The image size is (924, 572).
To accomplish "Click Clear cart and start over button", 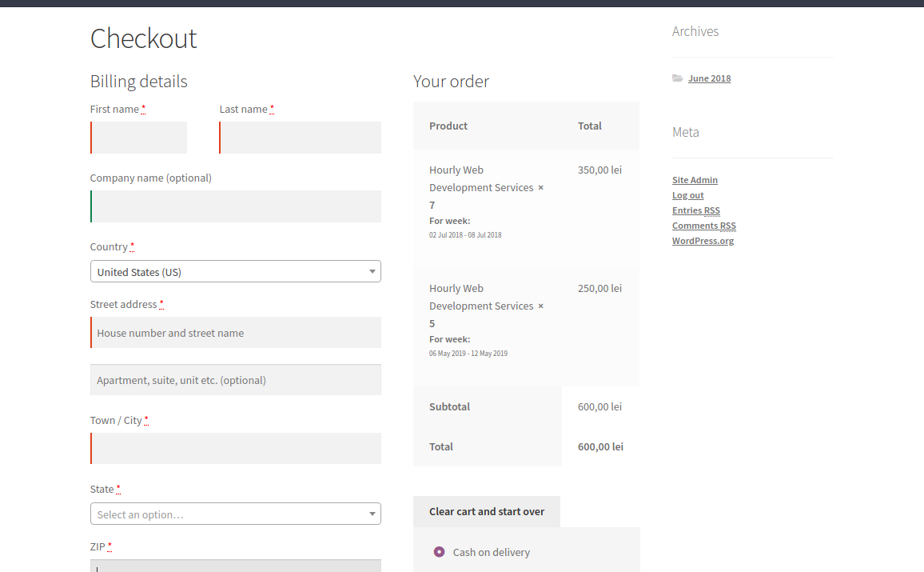I will coord(486,511).
